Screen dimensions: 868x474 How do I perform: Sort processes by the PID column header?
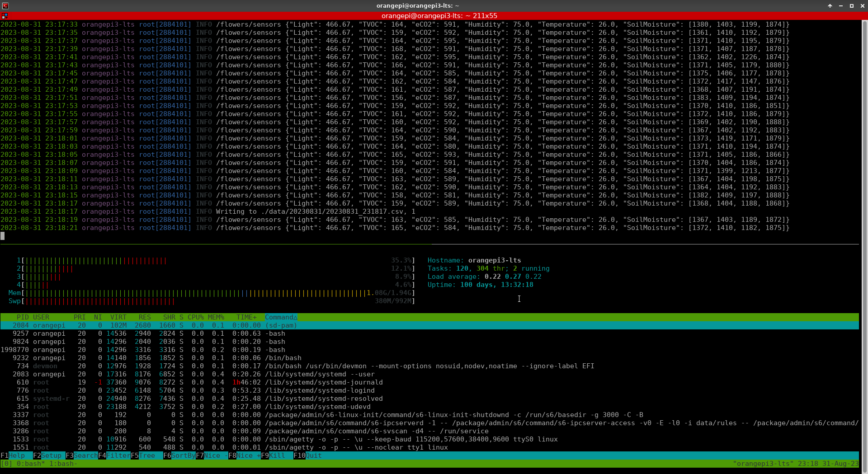pos(23,317)
